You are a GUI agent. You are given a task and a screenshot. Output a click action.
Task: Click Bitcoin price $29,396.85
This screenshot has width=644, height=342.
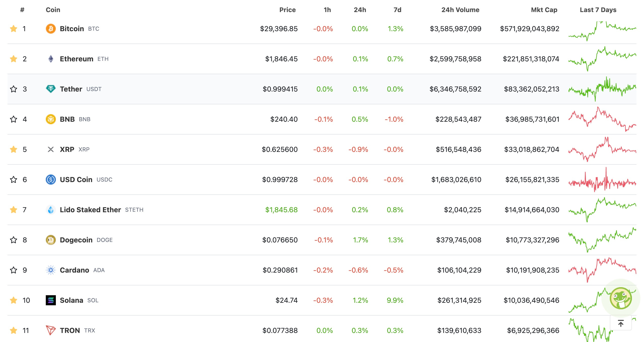click(279, 29)
